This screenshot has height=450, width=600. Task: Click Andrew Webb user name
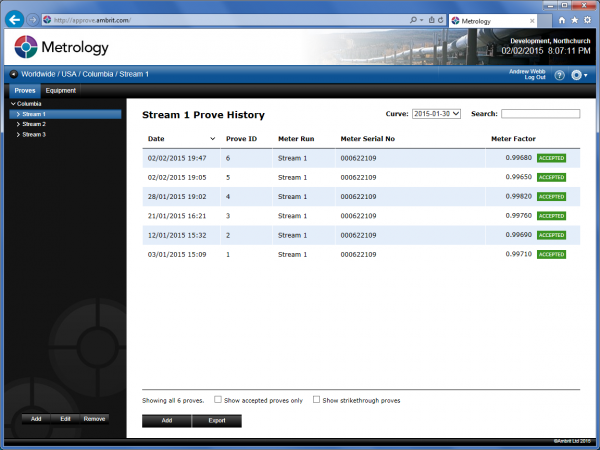coord(527,72)
